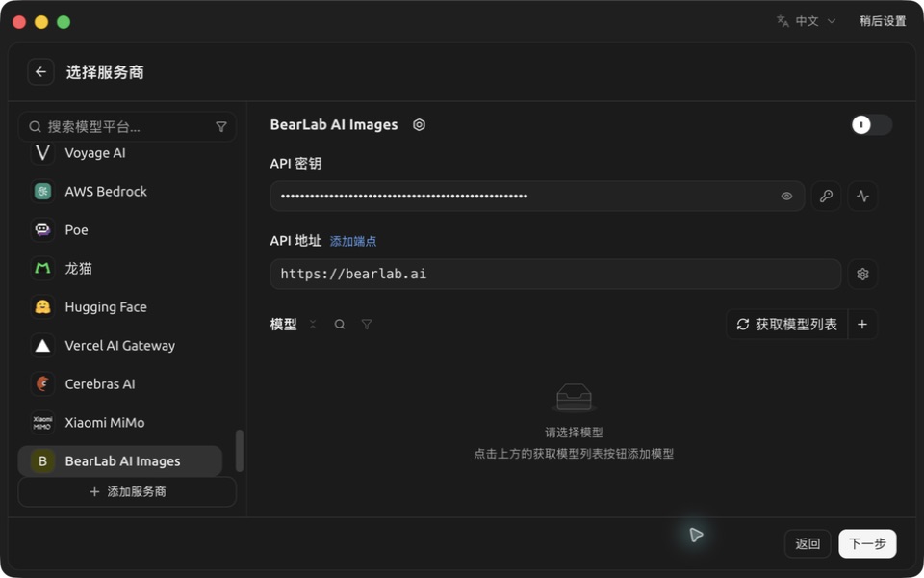This screenshot has height=578, width=924.
Task: Select Voyage AI provider name
Action: 95,153
